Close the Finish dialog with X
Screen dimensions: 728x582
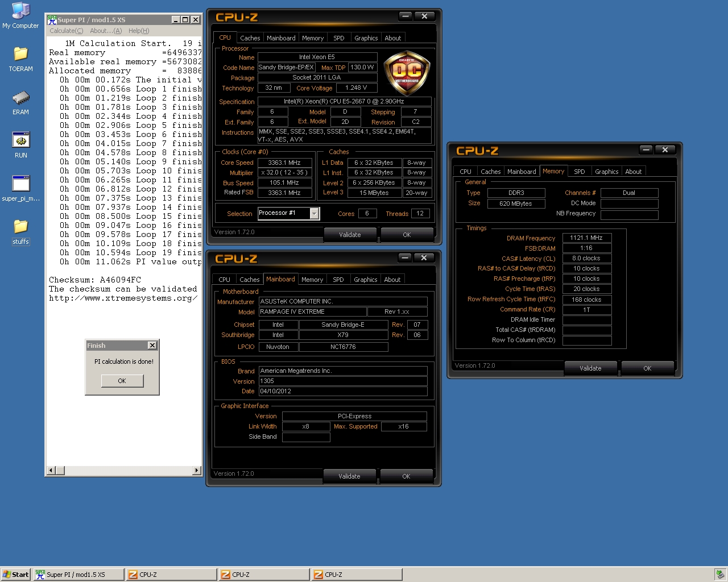point(152,346)
